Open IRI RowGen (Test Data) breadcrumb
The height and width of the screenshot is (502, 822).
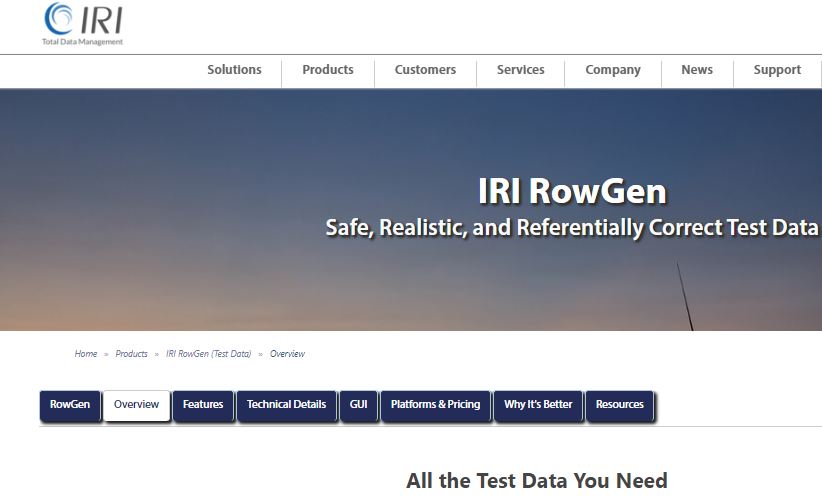click(209, 354)
